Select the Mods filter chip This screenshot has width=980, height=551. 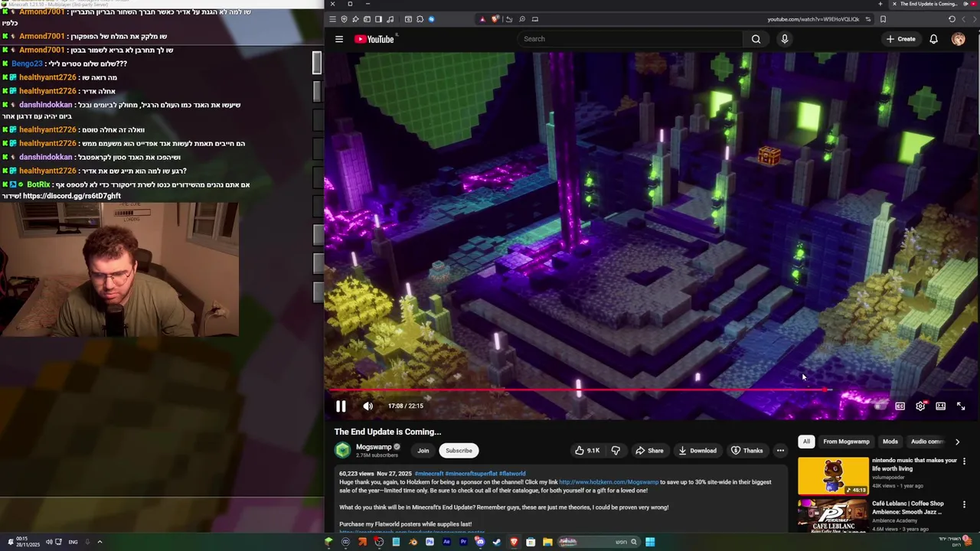pos(890,442)
